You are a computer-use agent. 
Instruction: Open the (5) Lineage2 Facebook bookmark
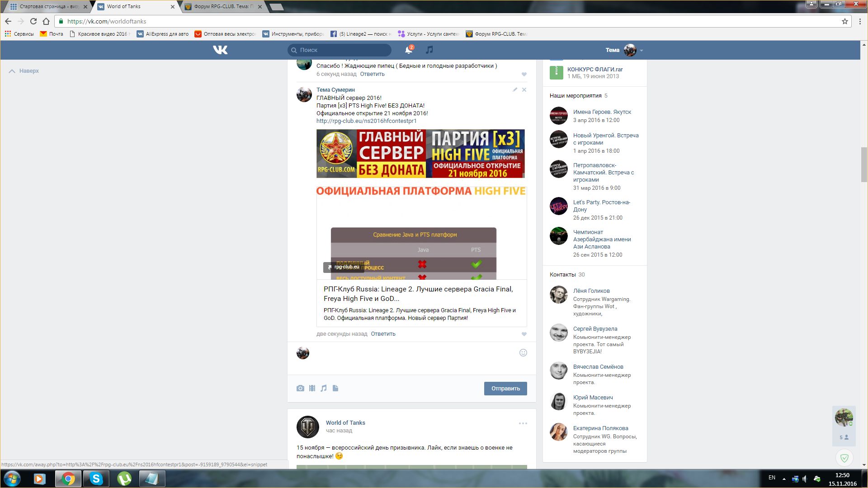tap(360, 34)
